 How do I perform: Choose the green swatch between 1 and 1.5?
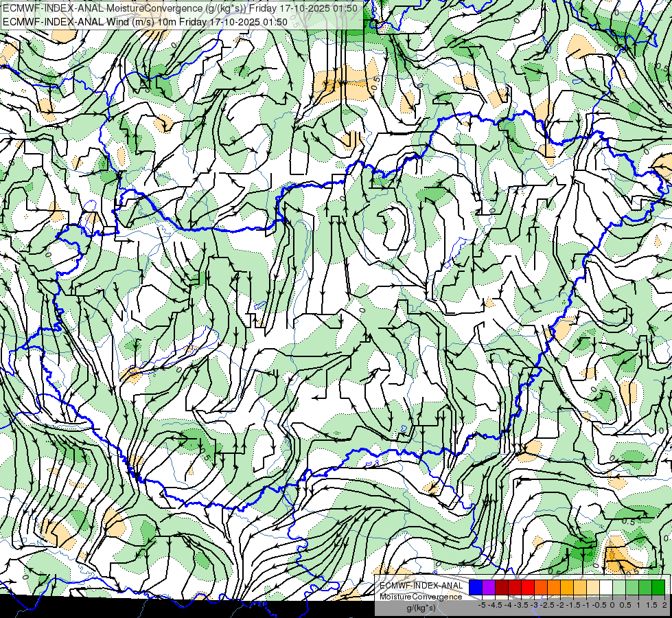click(645, 587)
